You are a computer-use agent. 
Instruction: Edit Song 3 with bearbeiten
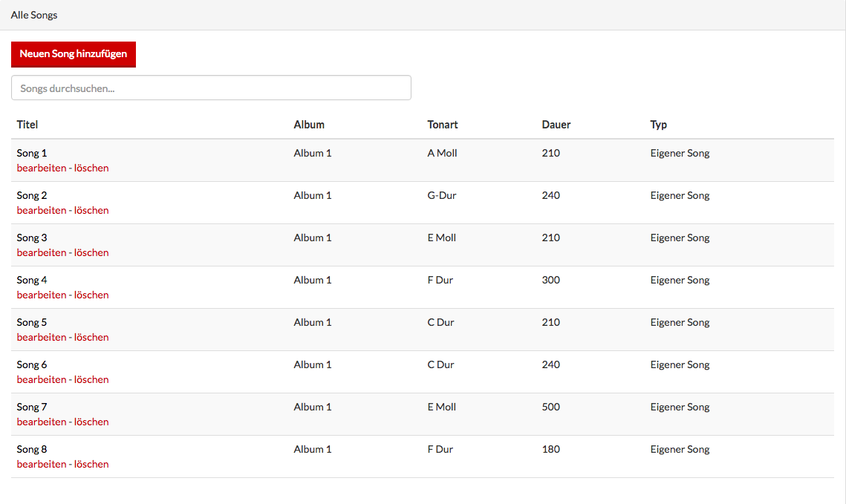[x=41, y=252]
